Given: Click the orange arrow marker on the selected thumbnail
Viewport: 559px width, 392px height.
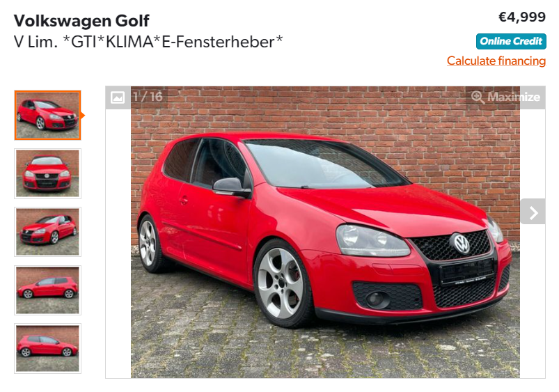Looking at the screenshot, I should pos(83,115).
